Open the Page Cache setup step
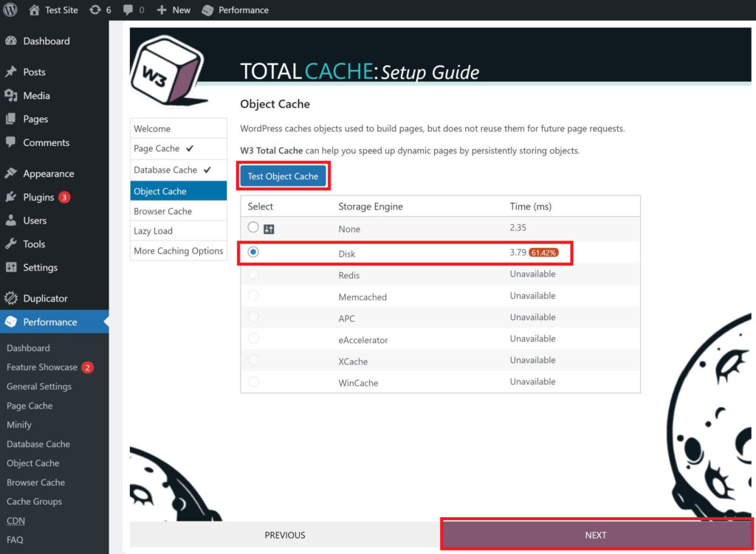 click(x=179, y=149)
